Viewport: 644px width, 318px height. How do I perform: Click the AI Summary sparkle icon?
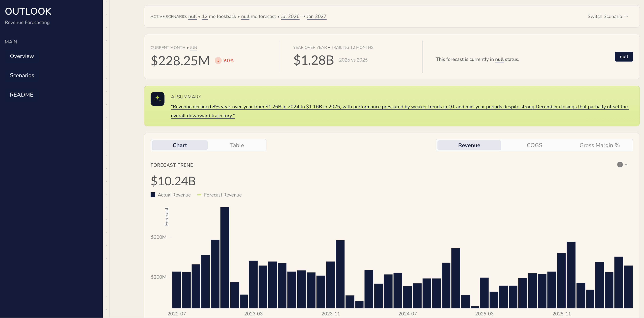point(157,99)
